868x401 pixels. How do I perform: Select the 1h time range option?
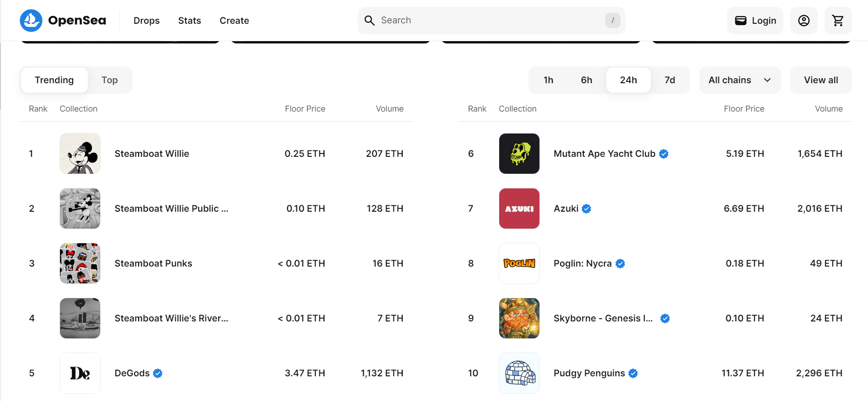click(548, 80)
